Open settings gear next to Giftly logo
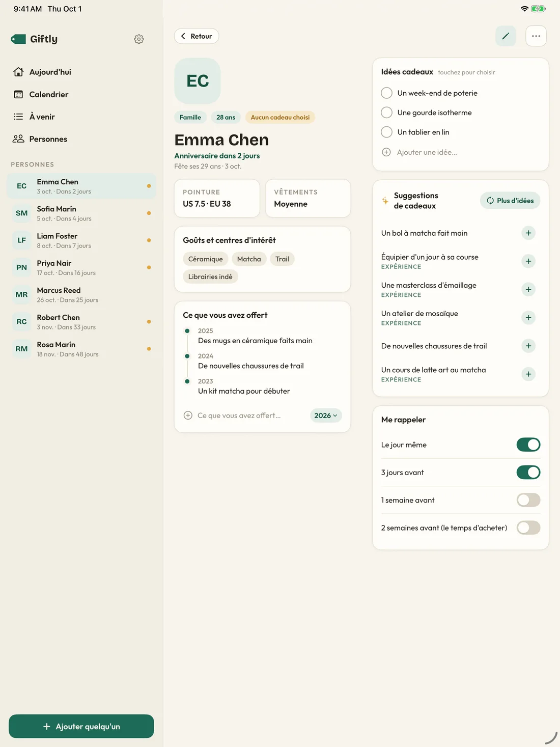This screenshot has height=747, width=560. [139, 39]
